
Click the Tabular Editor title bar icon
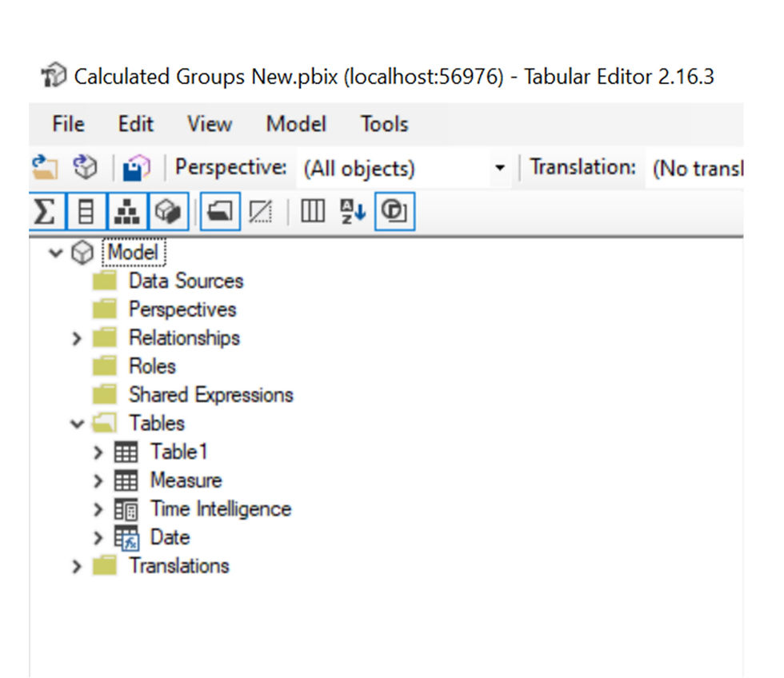click(x=54, y=75)
